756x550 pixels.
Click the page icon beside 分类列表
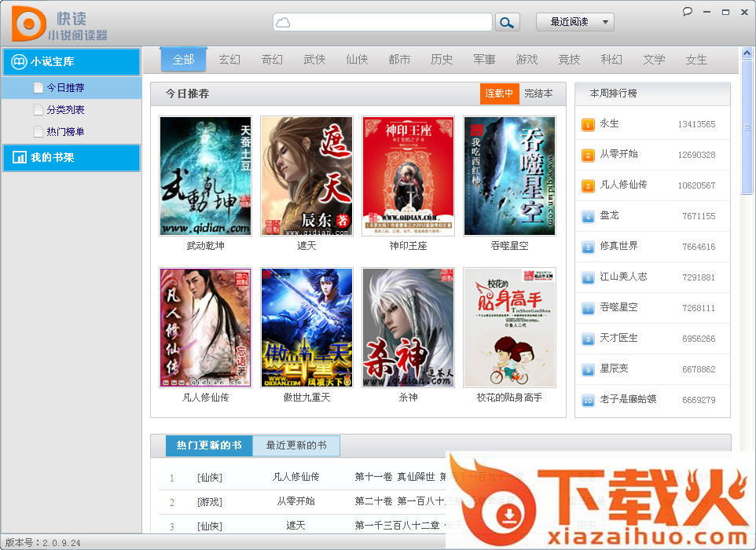[x=39, y=110]
